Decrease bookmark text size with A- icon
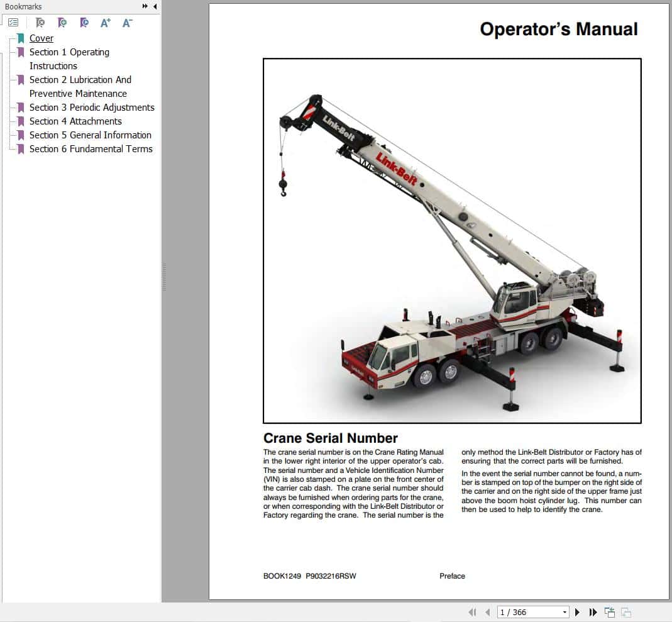672x622 pixels. pyautogui.click(x=127, y=21)
